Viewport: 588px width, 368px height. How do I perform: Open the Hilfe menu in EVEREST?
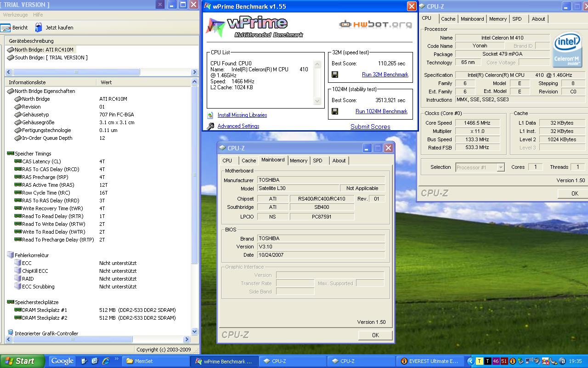tap(38, 15)
